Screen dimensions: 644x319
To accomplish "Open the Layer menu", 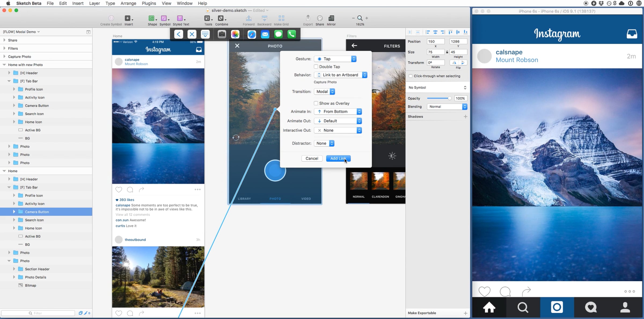I will click(x=94, y=3).
